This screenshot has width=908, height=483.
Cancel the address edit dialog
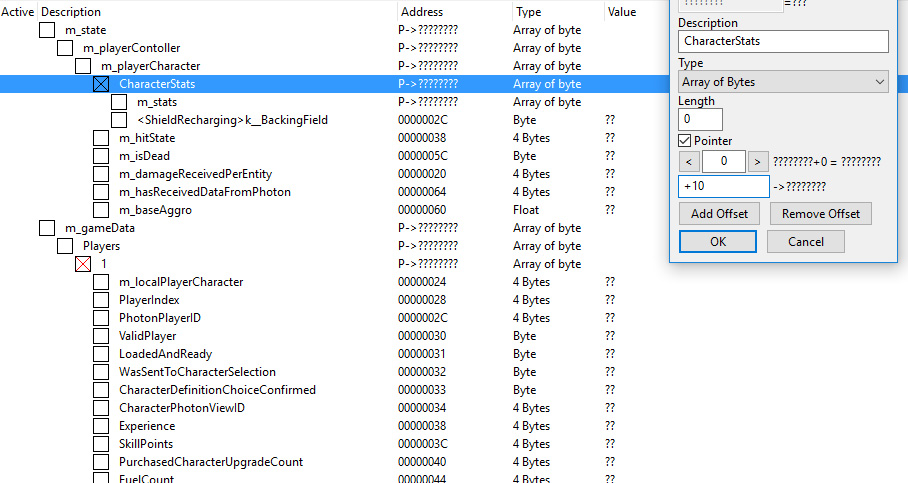(x=805, y=241)
